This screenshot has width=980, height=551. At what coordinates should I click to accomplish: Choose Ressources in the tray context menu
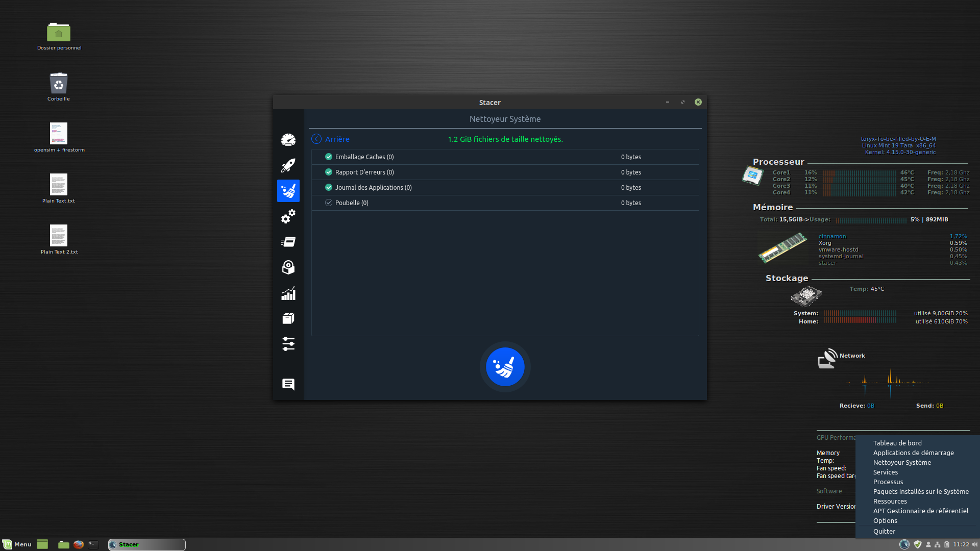click(x=890, y=501)
